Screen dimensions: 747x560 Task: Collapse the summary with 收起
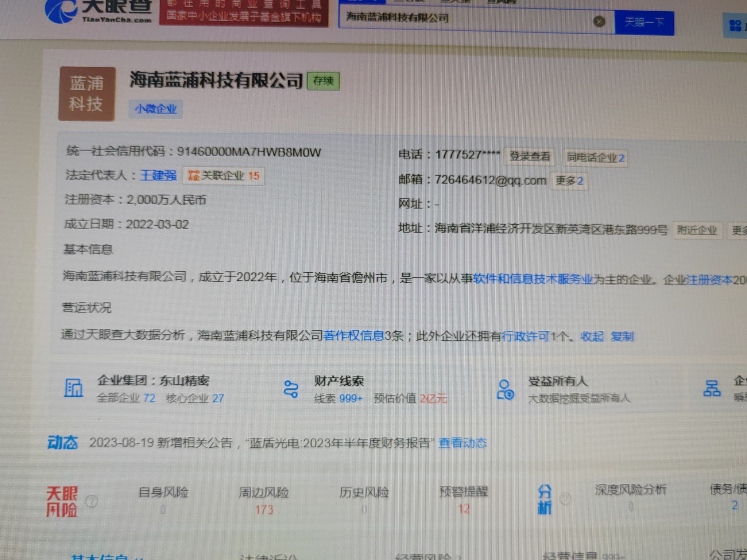(x=592, y=336)
